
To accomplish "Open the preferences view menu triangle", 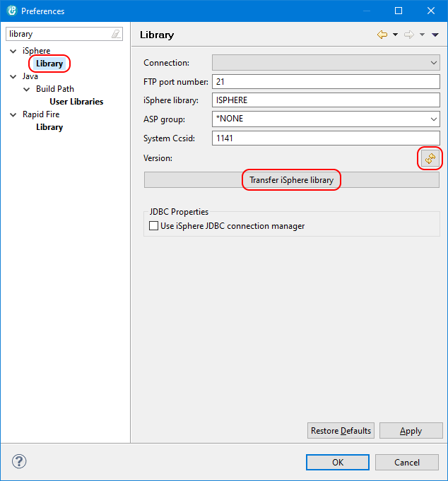I will point(435,35).
